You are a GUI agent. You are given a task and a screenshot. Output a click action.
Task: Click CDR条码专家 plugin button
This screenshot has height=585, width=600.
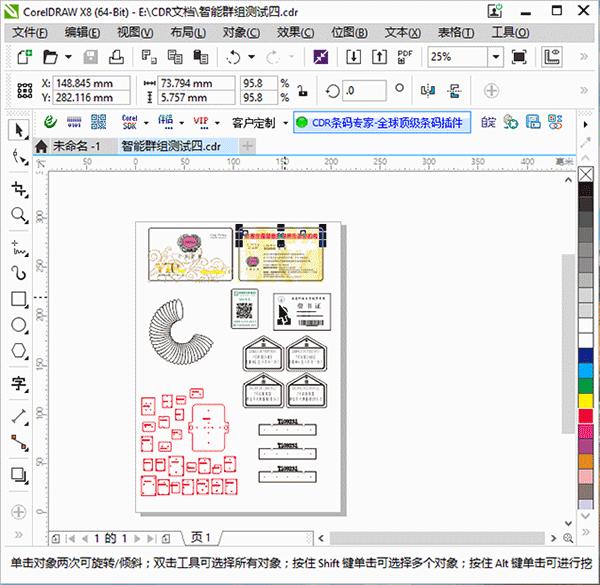(382, 122)
